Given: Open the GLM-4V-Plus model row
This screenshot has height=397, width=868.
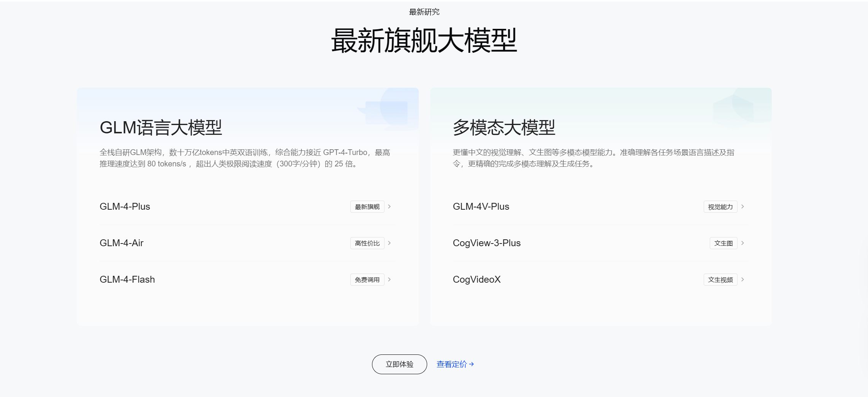Looking at the screenshot, I should coord(600,207).
